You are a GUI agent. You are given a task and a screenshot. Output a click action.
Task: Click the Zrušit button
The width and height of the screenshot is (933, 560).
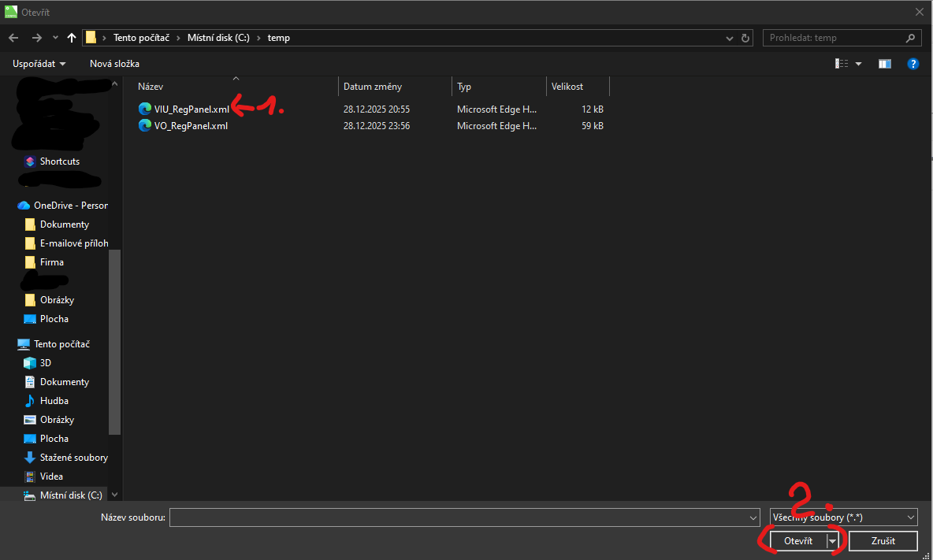click(883, 541)
